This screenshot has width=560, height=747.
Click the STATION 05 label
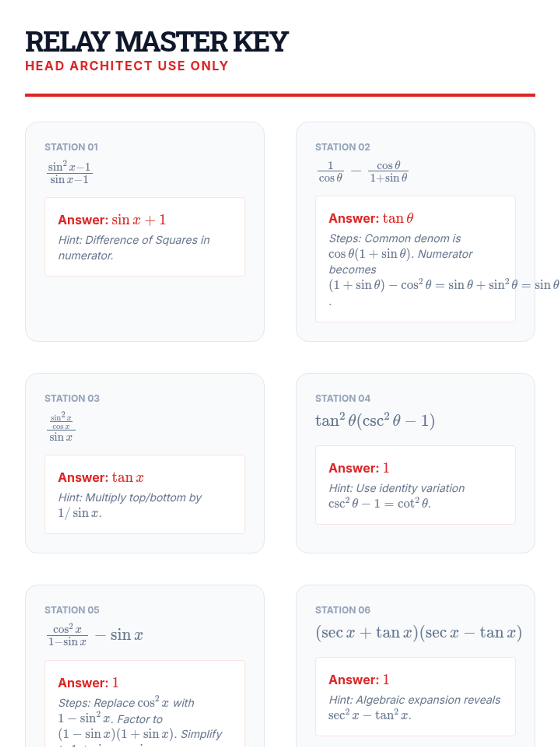pyautogui.click(x=72, y=610)
